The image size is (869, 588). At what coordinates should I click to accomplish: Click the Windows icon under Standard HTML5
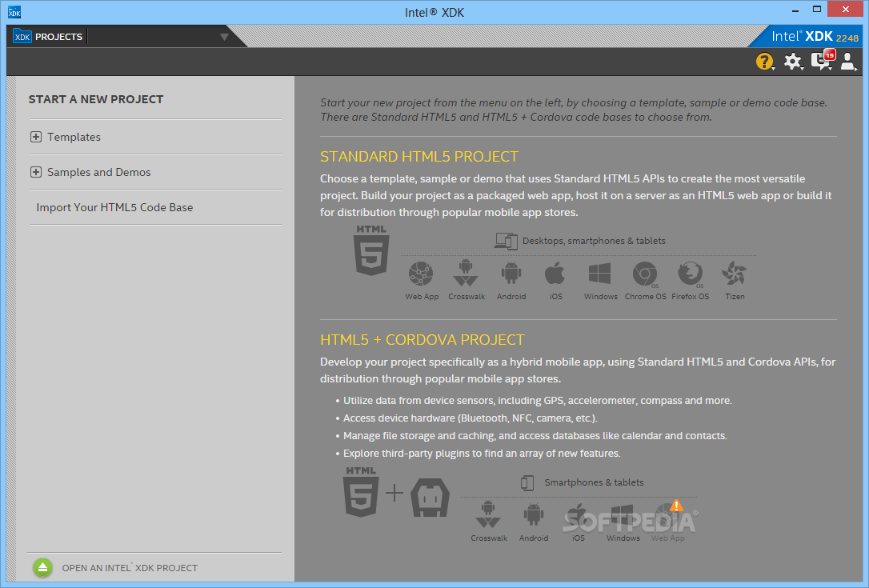click(600, 274)
